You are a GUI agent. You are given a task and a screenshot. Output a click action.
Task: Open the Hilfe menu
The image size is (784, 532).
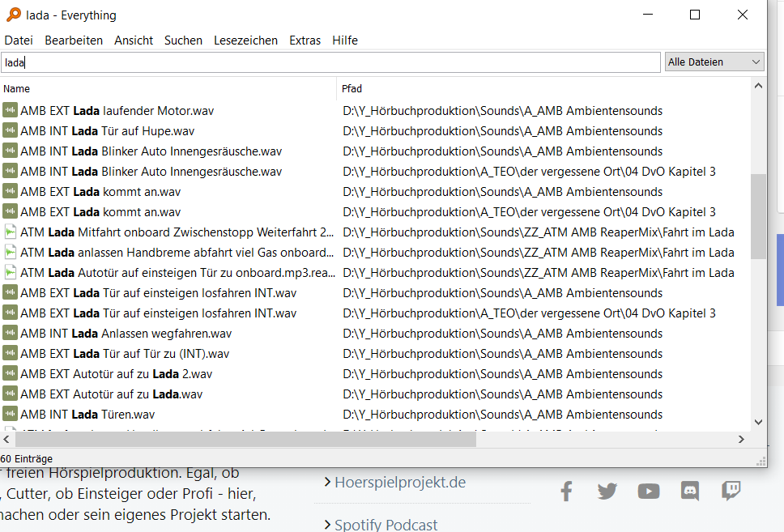[x=345, y=40]
